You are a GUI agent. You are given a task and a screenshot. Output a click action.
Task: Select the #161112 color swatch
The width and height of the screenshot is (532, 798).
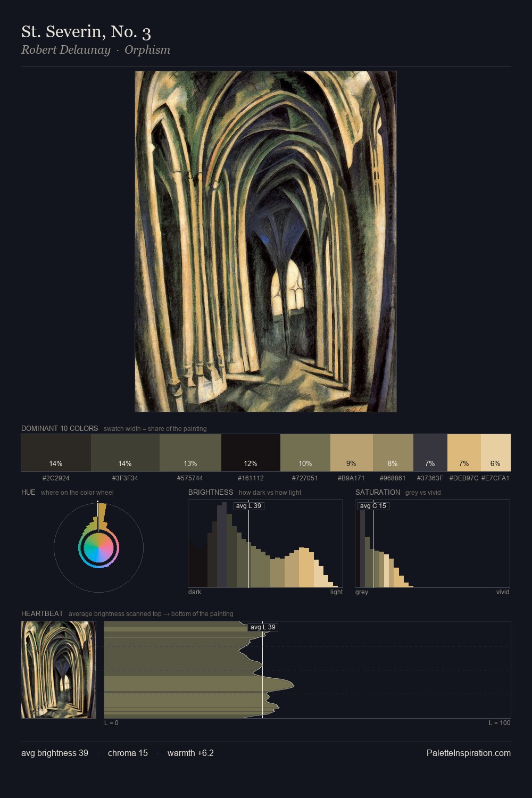pyautogui.click(x=251, y=453)
